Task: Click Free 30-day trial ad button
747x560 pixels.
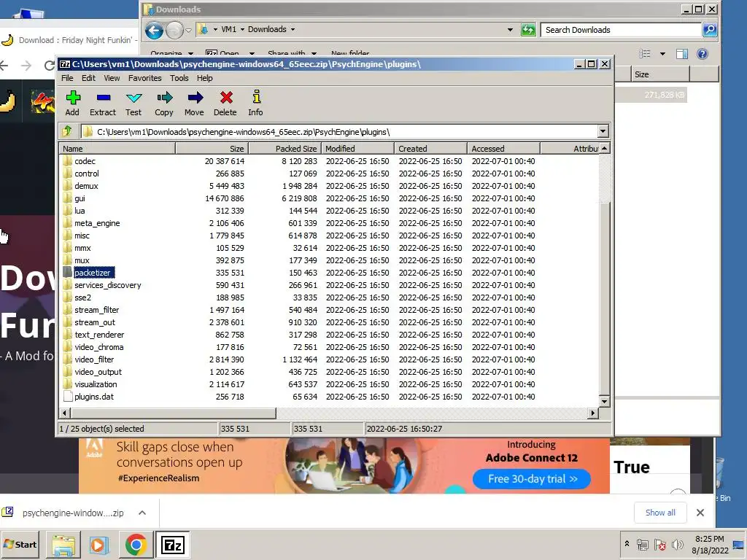Action: [x=532, y=478]
